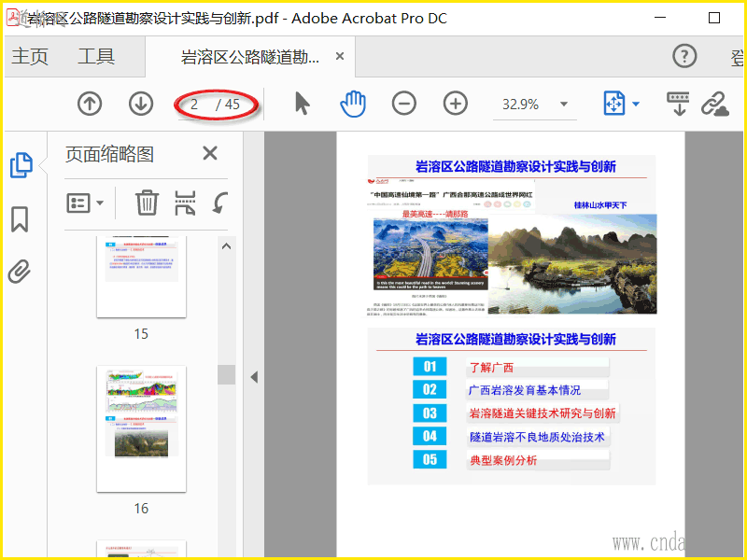Click thumbnail panel scroll up arrow
Image resolution: width=747 pixels, height=560 pixels.
pyautogui.click(x=226, y=246)
